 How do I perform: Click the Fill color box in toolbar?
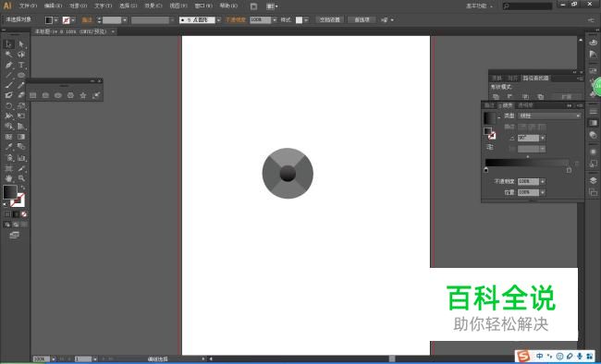click(10, 192)
